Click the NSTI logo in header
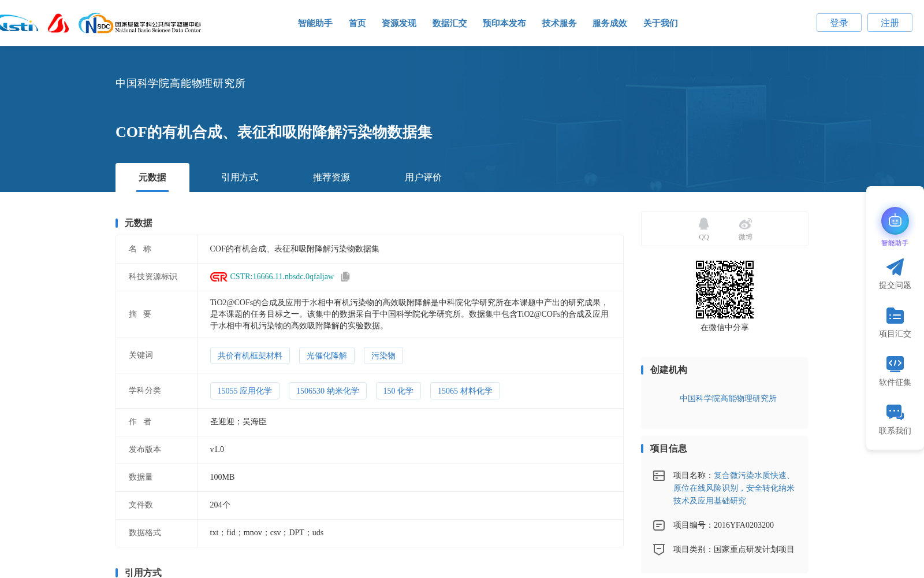Viewport: 924px width, 578px height. click(x=18, y=23)
